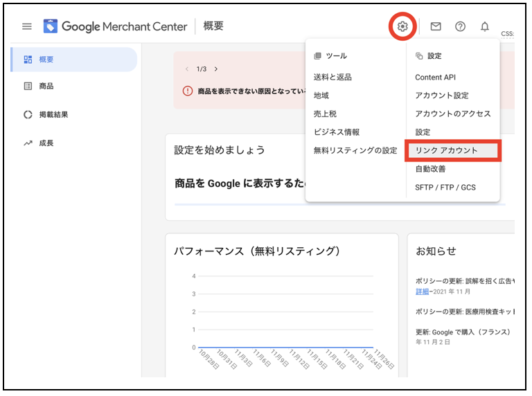This screenshot has width=532, height=396.
Task: Choose 送料と返品 from the tools menu
Action: click(332, 78)
